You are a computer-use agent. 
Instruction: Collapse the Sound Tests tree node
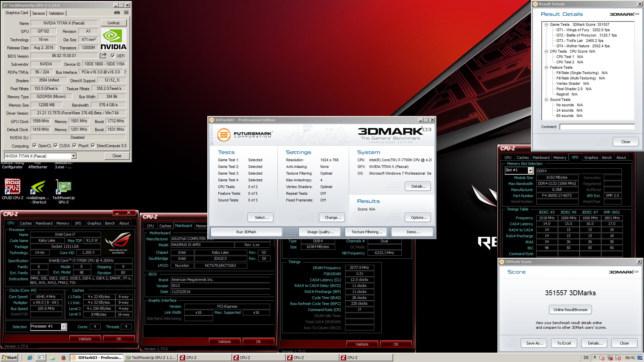[546, 100]
